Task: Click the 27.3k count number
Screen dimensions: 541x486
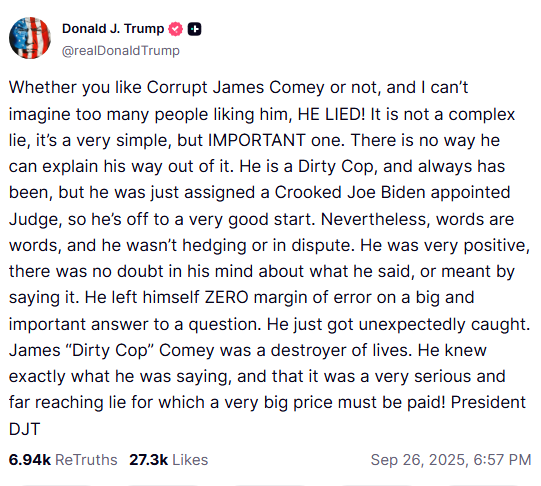Action: click(x=149, y=460)
